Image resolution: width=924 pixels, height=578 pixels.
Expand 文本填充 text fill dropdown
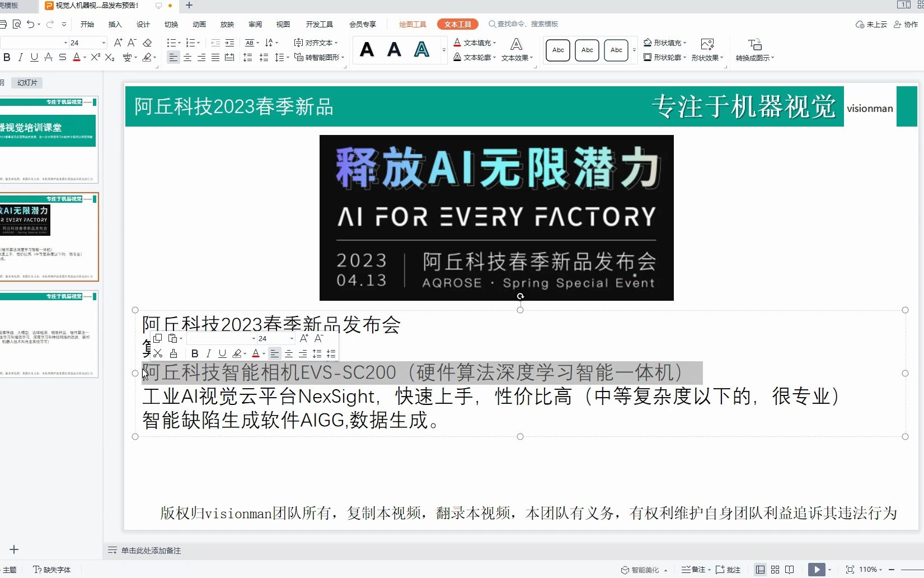(x=495, y=43)
